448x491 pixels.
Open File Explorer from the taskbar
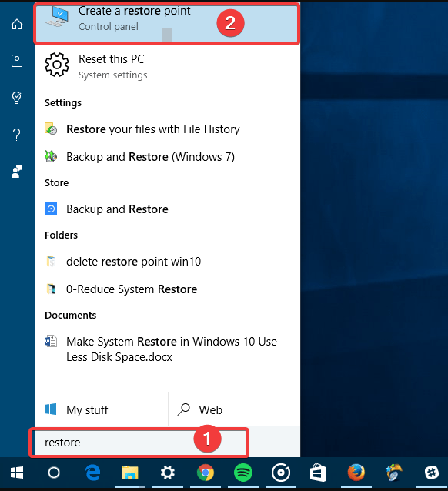(x=130, y=473)
